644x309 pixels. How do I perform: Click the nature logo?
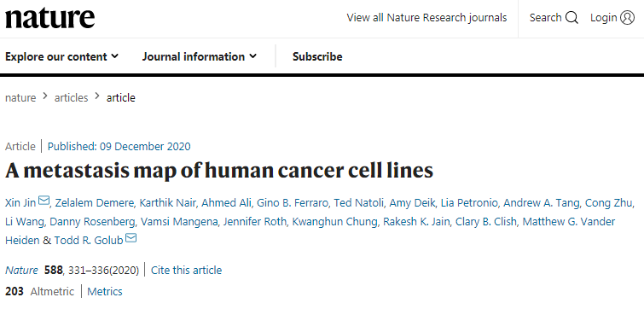pos(49,18)
